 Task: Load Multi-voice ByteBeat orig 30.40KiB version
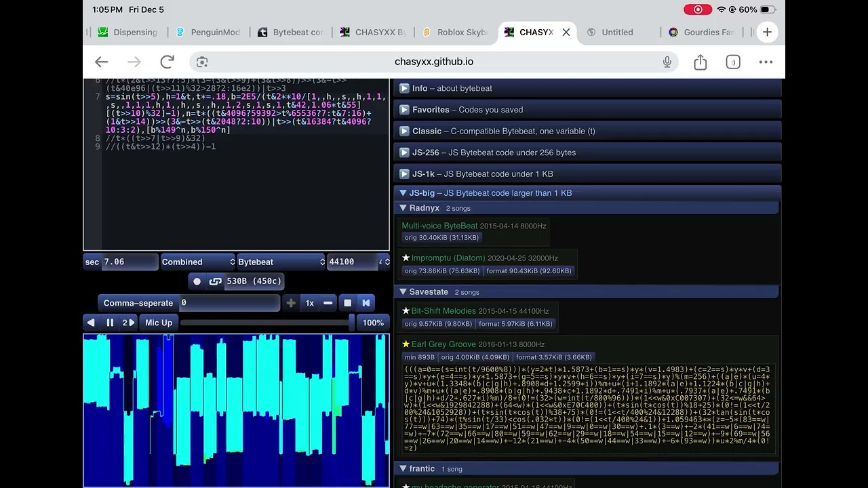pos(441,238)
